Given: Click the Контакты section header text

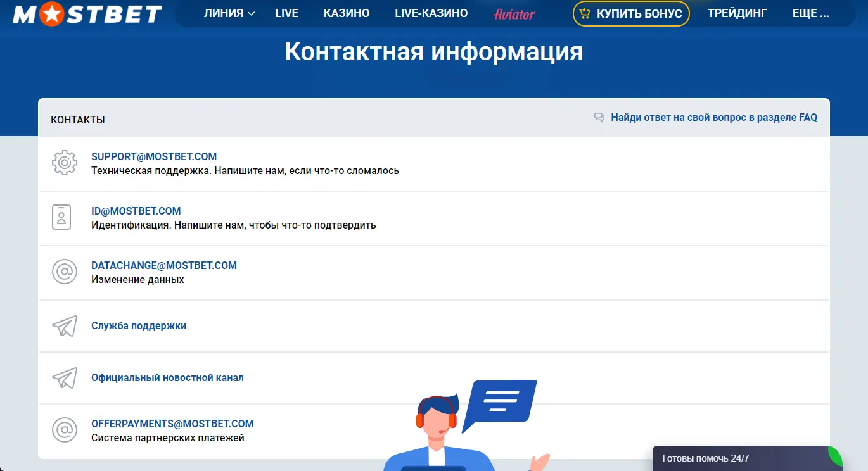Looking at the screenshot, I should (78, 120).
